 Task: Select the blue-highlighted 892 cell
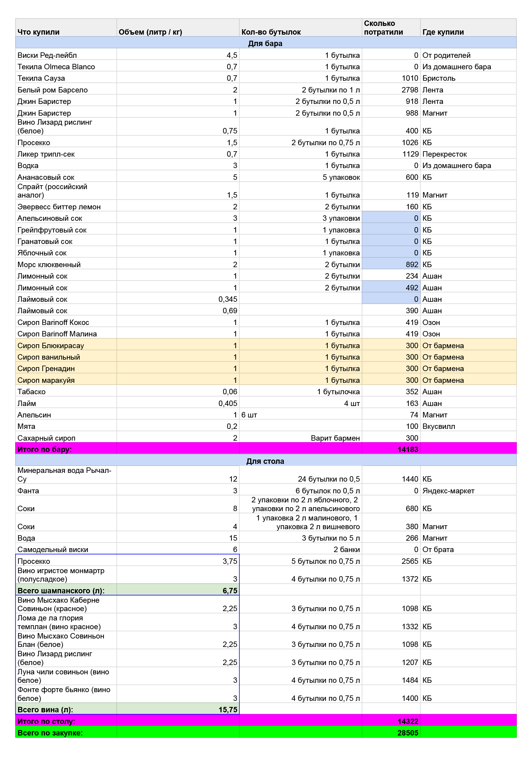click(x=391, y=264)
